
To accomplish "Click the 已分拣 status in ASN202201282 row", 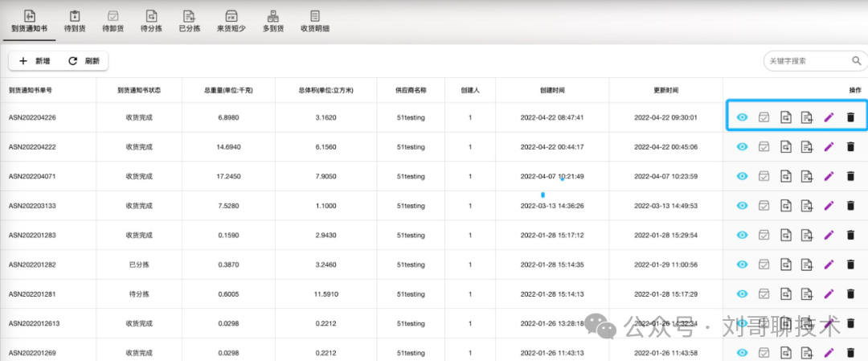I will coord(139,265).
